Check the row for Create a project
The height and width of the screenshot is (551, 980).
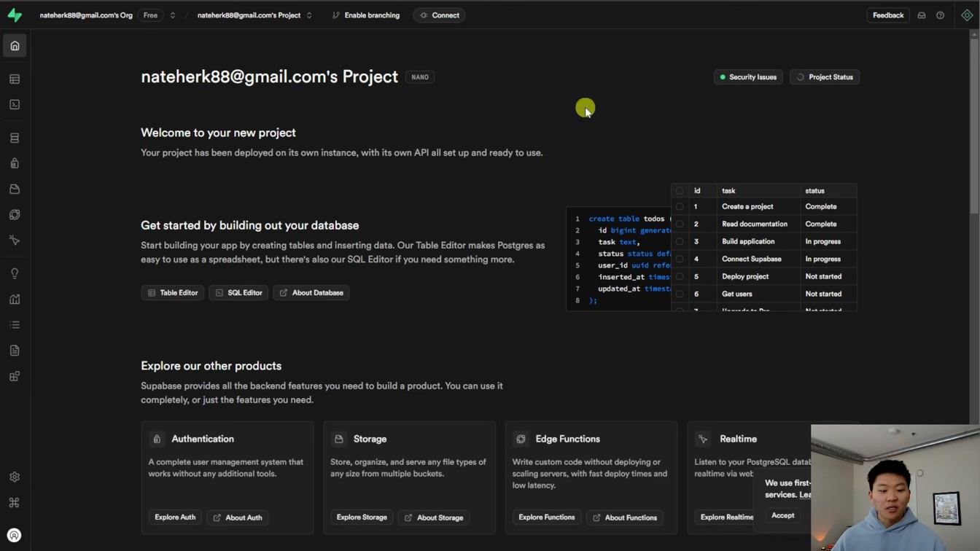point(680,207)
